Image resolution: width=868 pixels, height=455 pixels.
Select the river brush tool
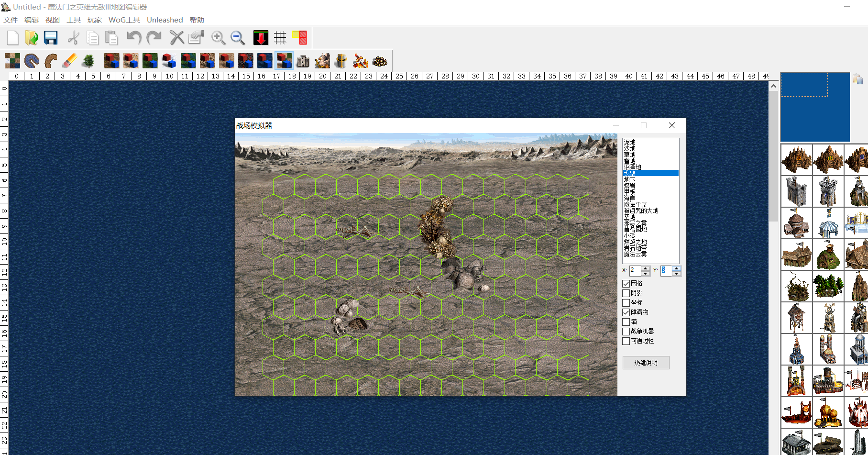click(32, 61)
